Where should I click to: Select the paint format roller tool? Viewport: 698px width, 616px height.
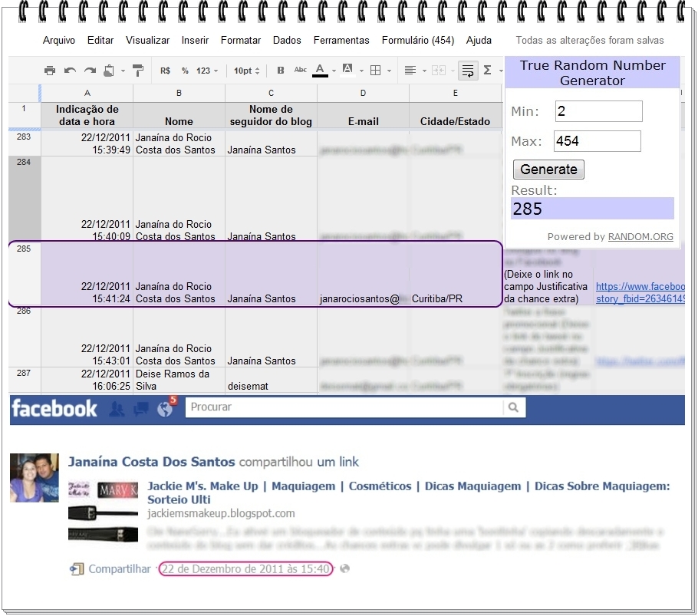[x=138, y=71]
